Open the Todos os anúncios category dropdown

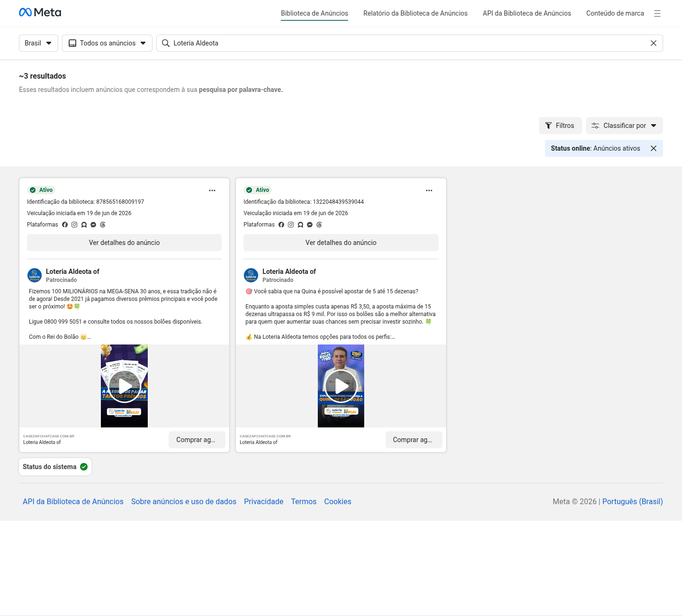[107, 43]
